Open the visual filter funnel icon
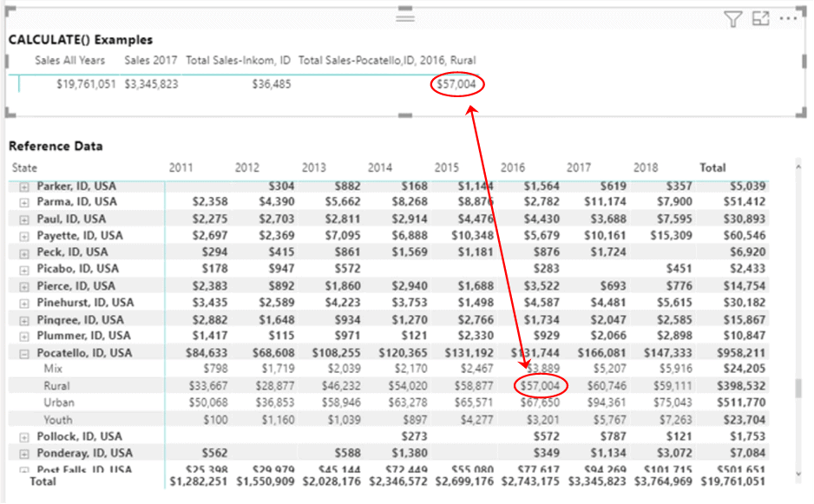This screenshot has height=504, width=814. [x=732, y=19]
